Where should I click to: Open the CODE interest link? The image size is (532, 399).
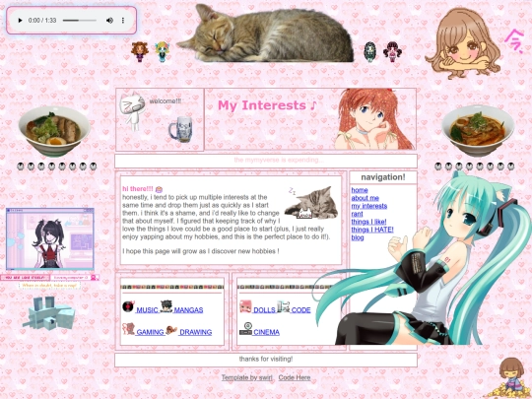click(300, 310)
